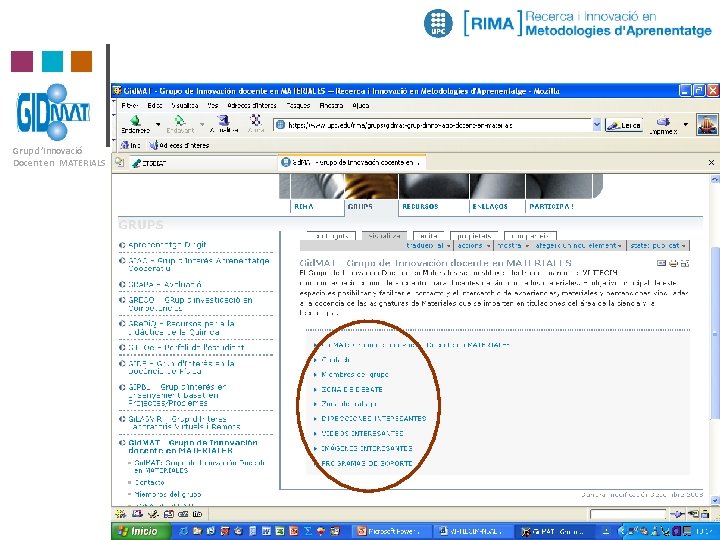Open 'Contacto' under GidMAT in sidebar
720x540 pixels.
click(149, 482)
